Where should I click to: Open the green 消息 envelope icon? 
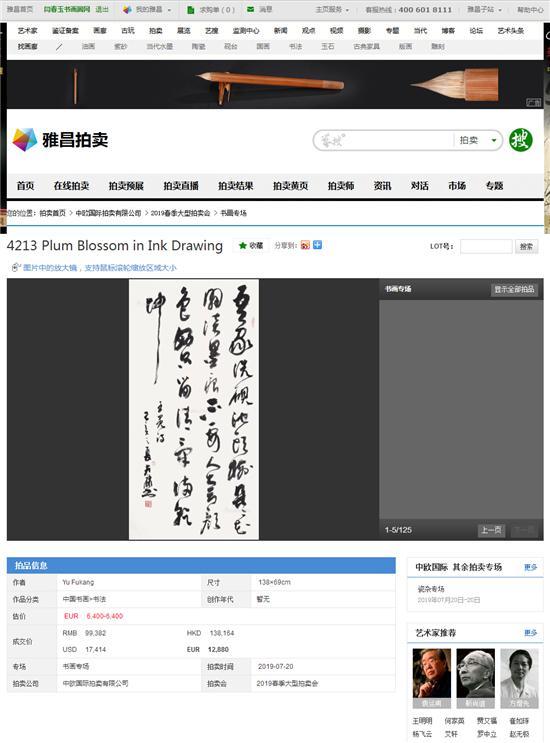[x=250, y=9]
